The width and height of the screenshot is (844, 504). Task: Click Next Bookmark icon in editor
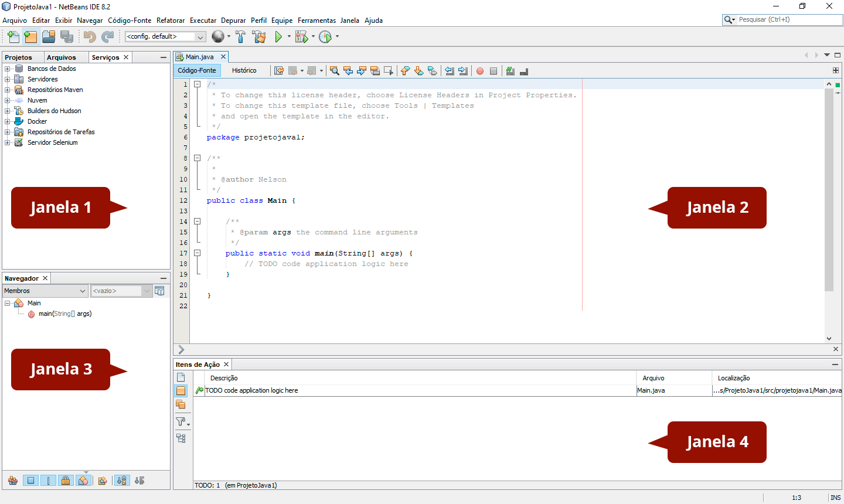pyautogui.click(x=418, y=71)
